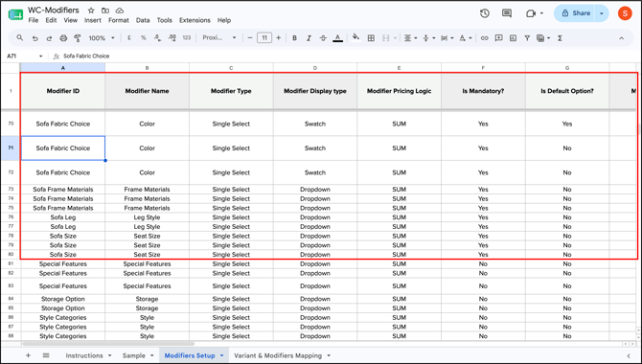The height and width of the screenshot is (364, 642).
Task: Open horizontal align options
Action: tap(410, 37)
